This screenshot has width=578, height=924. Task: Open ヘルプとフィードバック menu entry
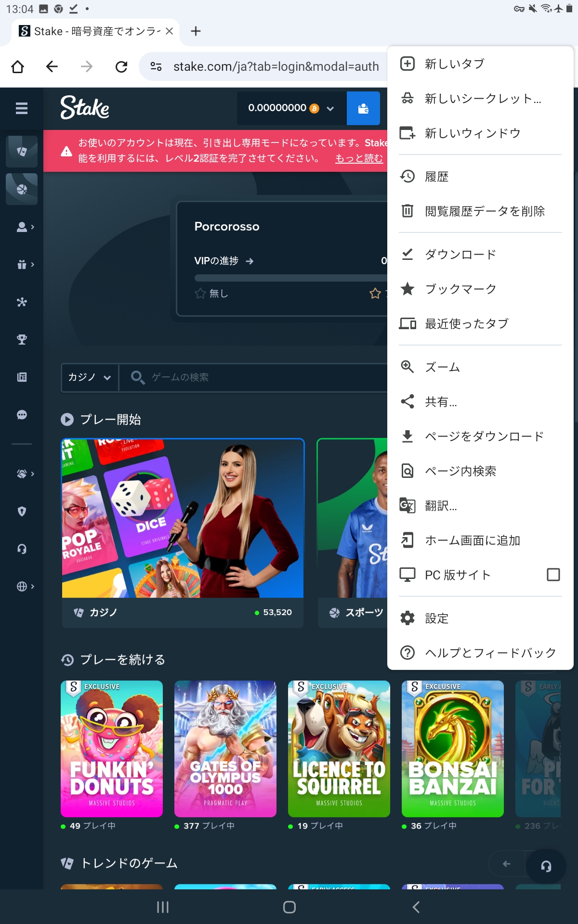(x=480, y=653)
